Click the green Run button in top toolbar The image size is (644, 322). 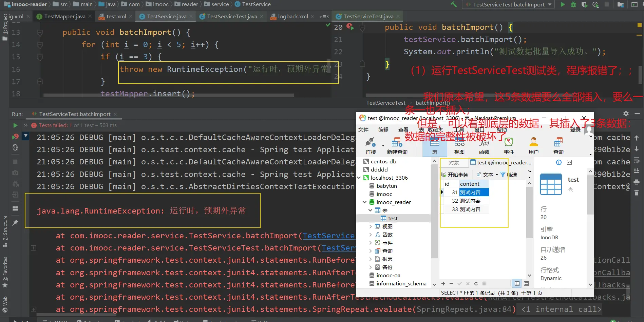point(563,5)
